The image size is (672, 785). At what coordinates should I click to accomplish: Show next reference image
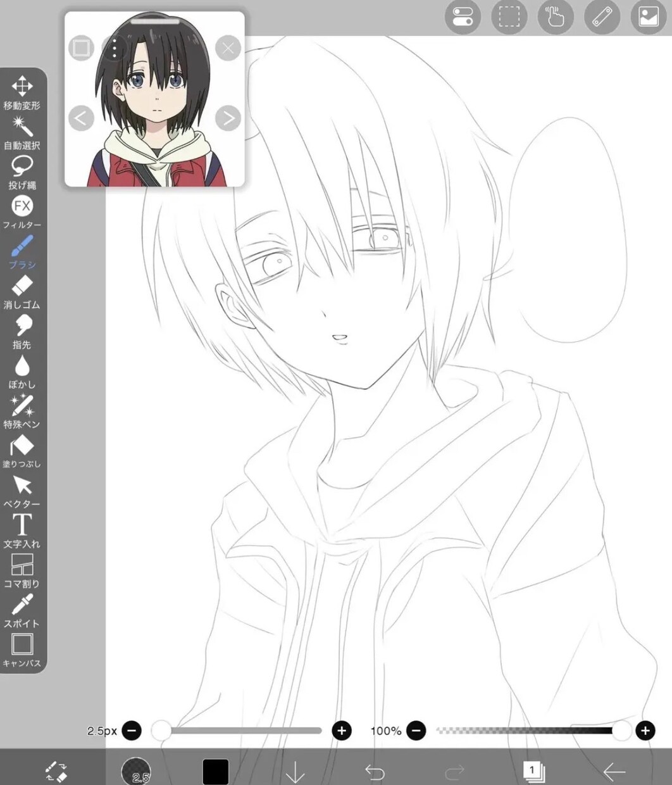click(228, 118)
